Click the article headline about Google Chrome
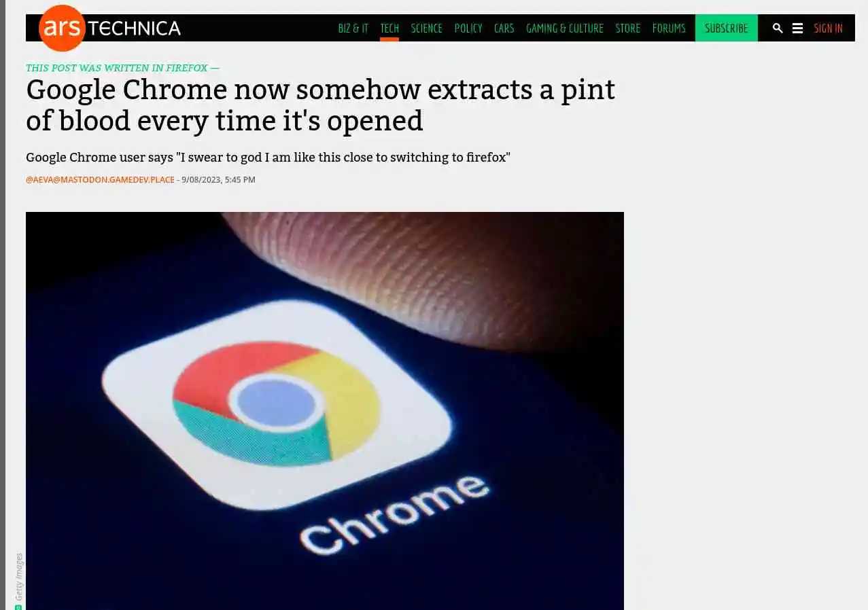The image size is (868, 610). tap(320, 105)
